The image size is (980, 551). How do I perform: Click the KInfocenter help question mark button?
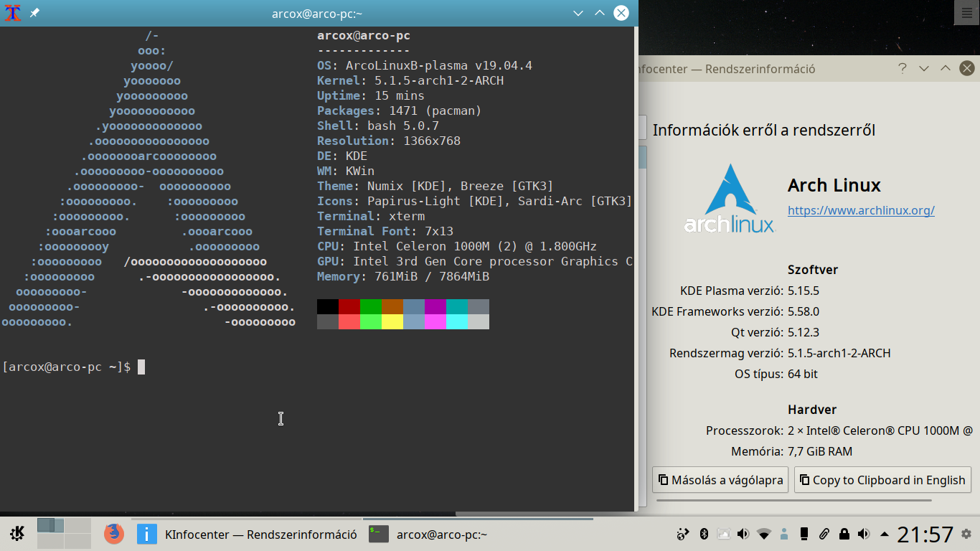[x=903, y=68]
